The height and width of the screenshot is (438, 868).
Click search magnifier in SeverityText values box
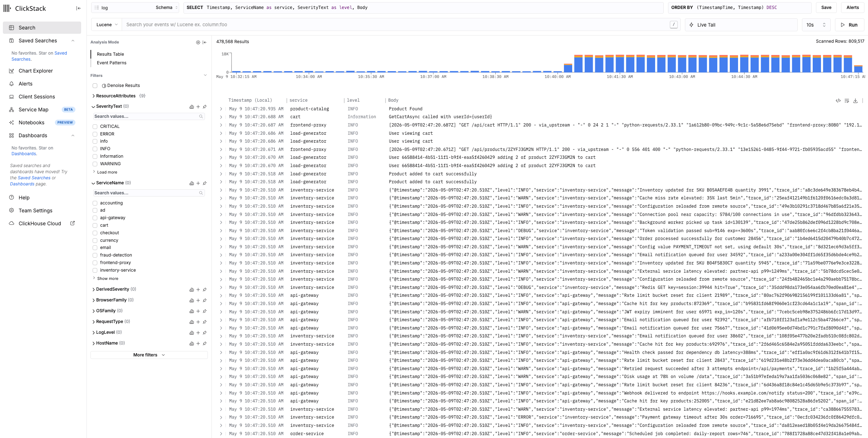coord(201,116)
